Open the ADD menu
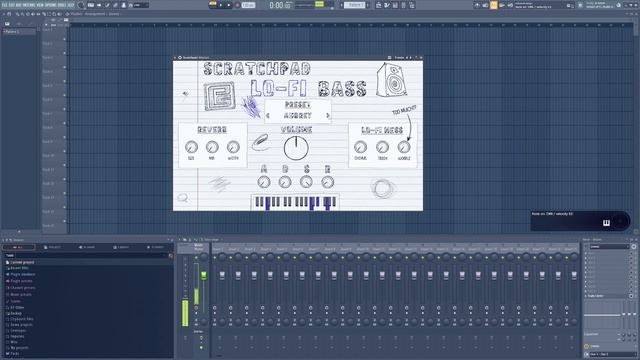Image resolution: width=640 pixels, height=360 pixels. (x=18, y=5)
